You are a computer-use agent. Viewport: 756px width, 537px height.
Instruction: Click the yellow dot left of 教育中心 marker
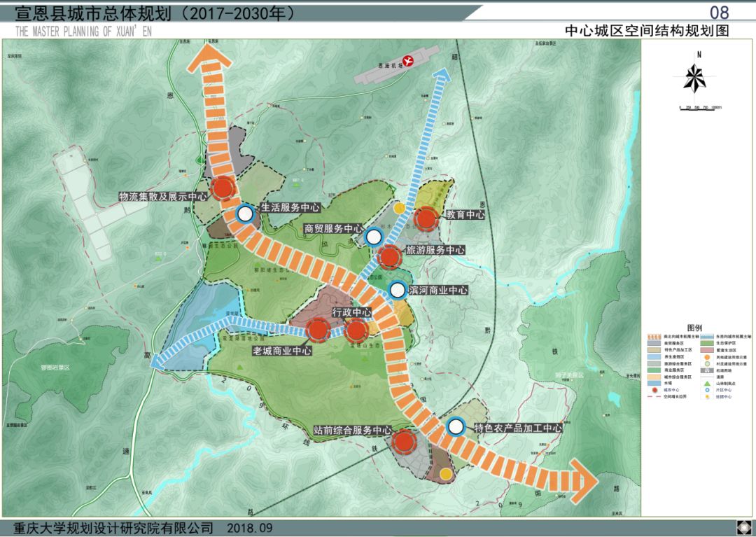(399, 208)
